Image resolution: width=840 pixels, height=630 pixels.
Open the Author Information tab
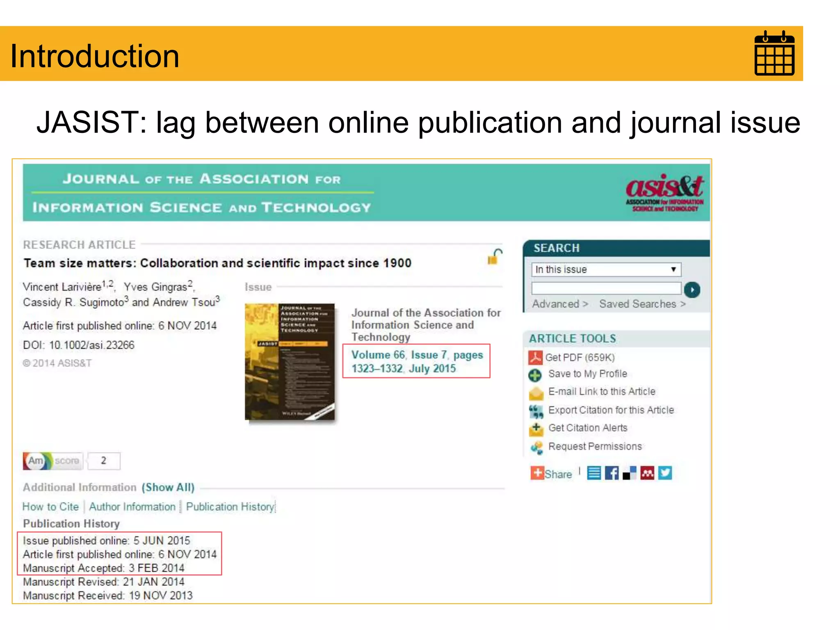point(132,507)
